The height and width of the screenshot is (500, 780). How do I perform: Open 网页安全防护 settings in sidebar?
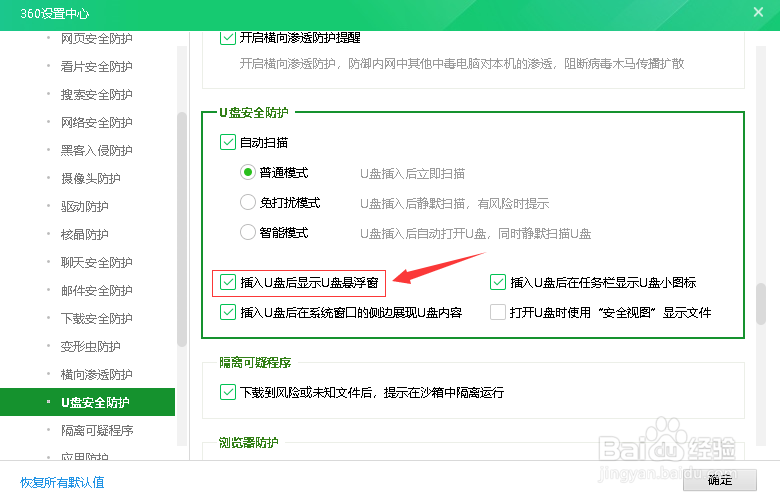(97, 38)
